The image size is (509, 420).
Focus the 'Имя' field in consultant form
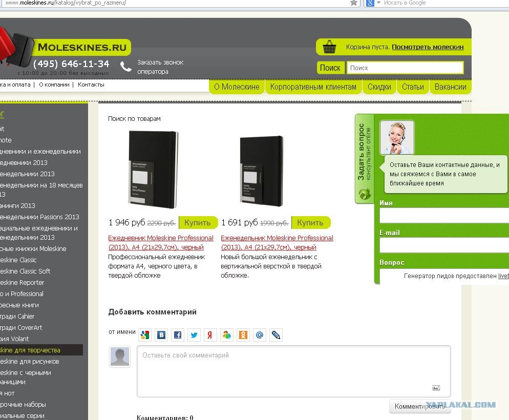(444, 216)
